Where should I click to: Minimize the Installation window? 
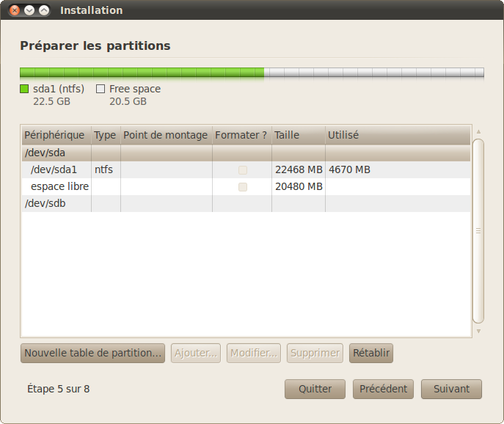coord(29,10)
